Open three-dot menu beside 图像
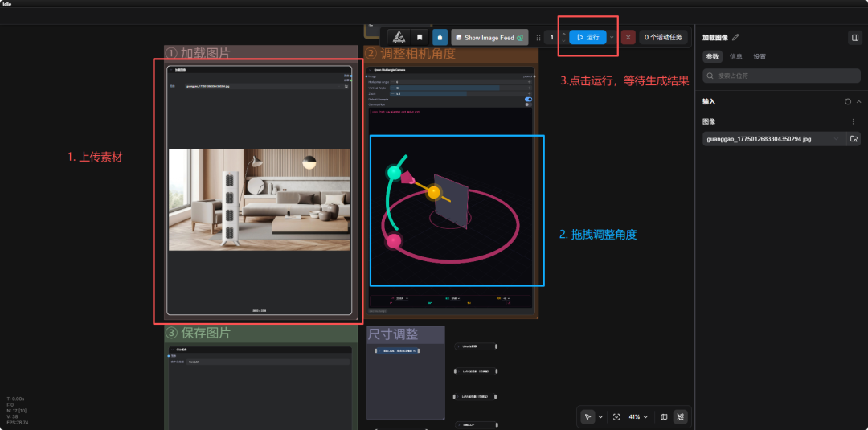The height and width of the screenshot is (430, 868). [853, 121]
